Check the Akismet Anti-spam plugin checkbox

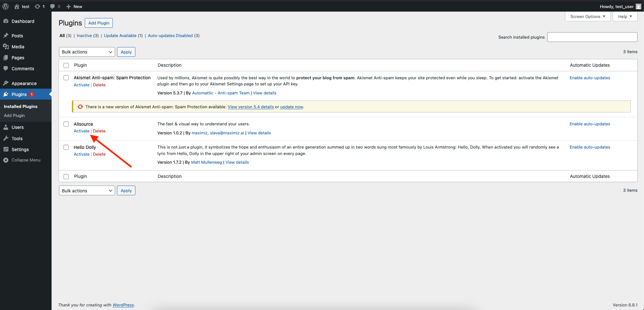[x=66, y=78]
